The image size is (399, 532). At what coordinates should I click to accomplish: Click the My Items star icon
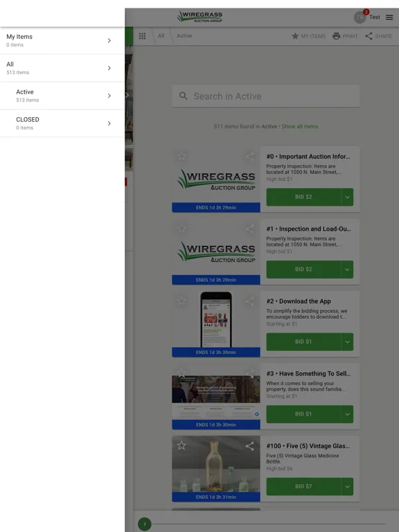(x=295, y=36)
